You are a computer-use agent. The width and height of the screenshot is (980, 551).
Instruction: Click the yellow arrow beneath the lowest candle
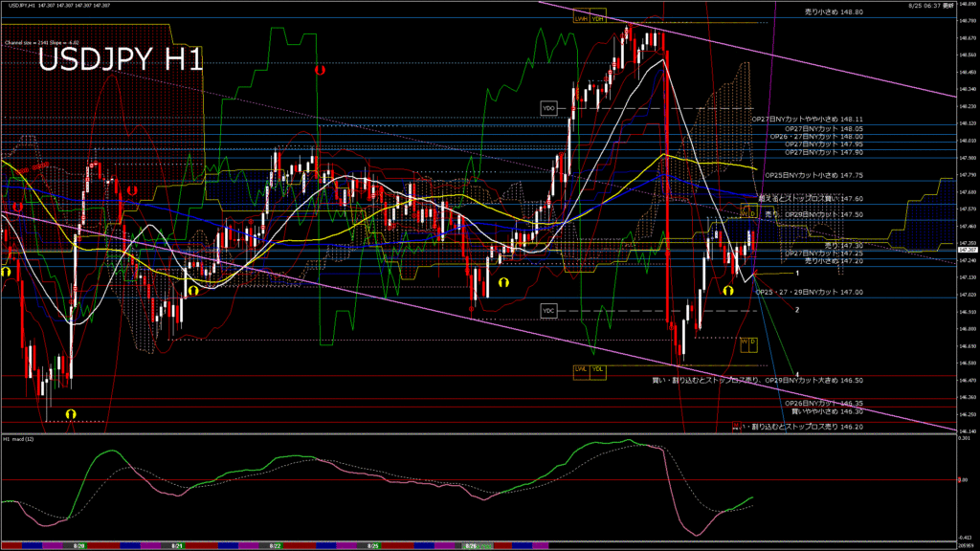pos(71,413)
